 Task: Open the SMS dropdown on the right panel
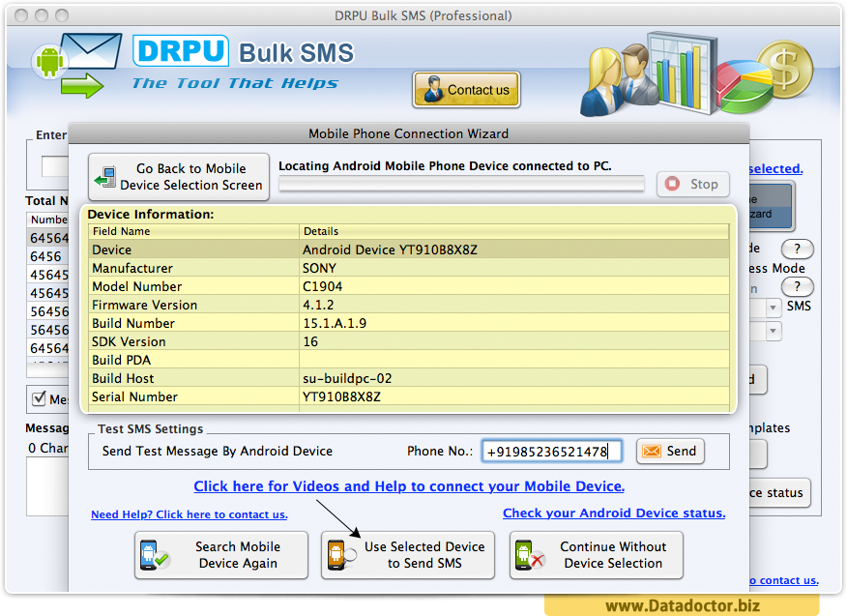(775, 307)
